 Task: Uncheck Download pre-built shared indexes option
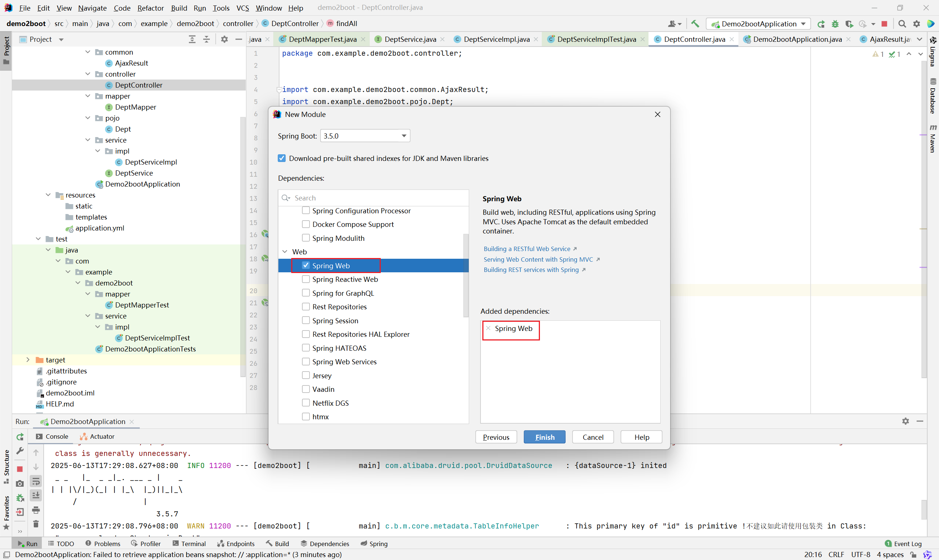[282, 158]
